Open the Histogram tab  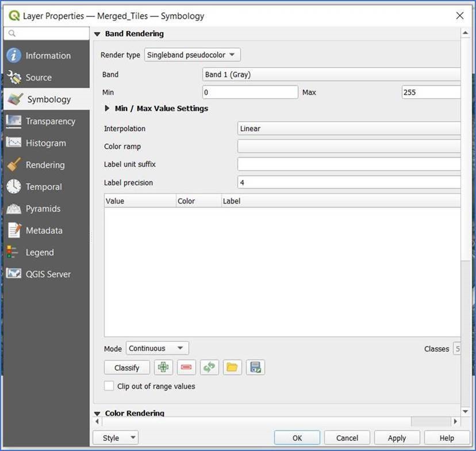(47, 143)
